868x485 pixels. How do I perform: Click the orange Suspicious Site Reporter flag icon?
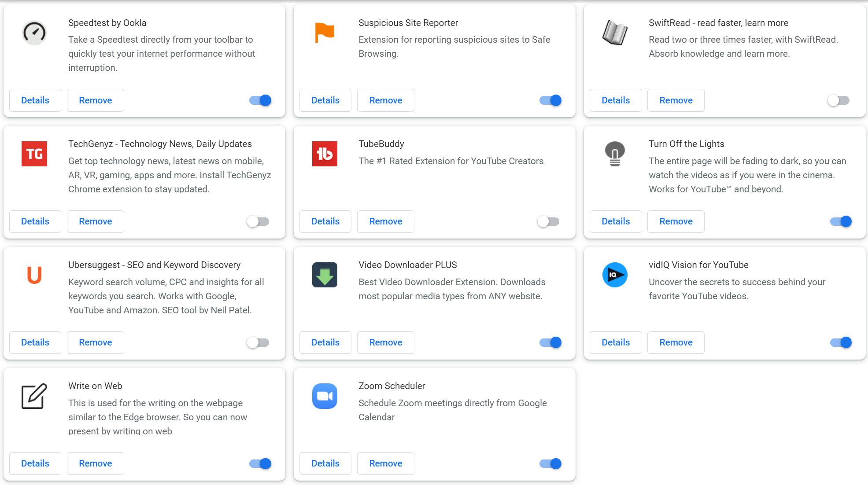325,33
